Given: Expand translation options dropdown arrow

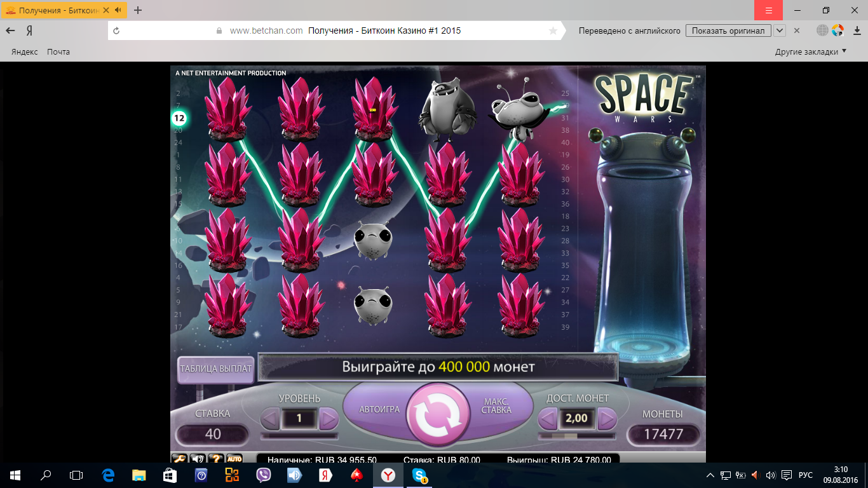Looking at the screenshot, I should click(780, 30).
